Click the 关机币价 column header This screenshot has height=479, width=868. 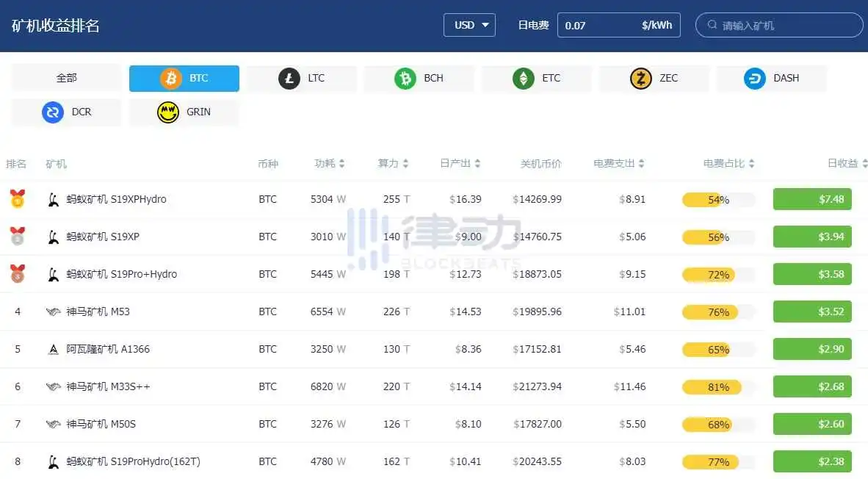pyautogui.click(x=540, y=163)
